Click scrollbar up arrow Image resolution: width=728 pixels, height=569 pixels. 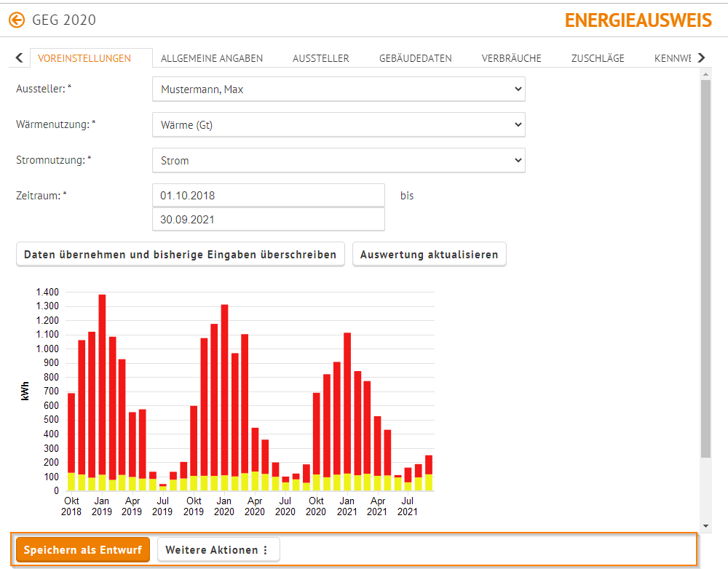(705, 74)
